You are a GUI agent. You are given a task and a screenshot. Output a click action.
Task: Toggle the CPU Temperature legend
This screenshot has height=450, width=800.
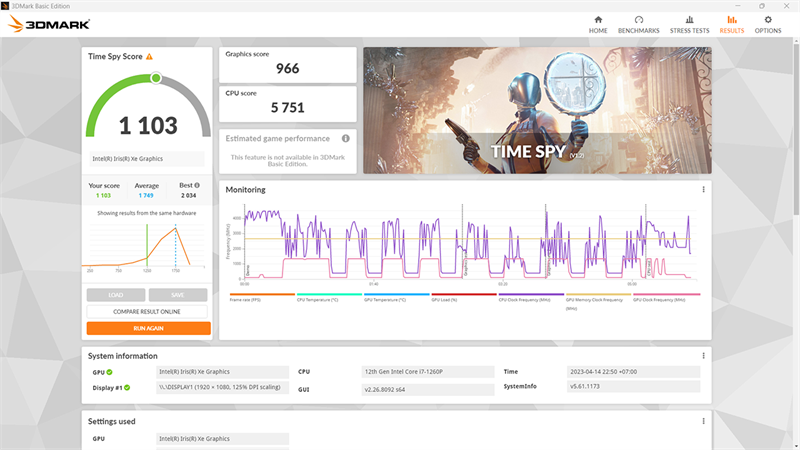(329, 297)
